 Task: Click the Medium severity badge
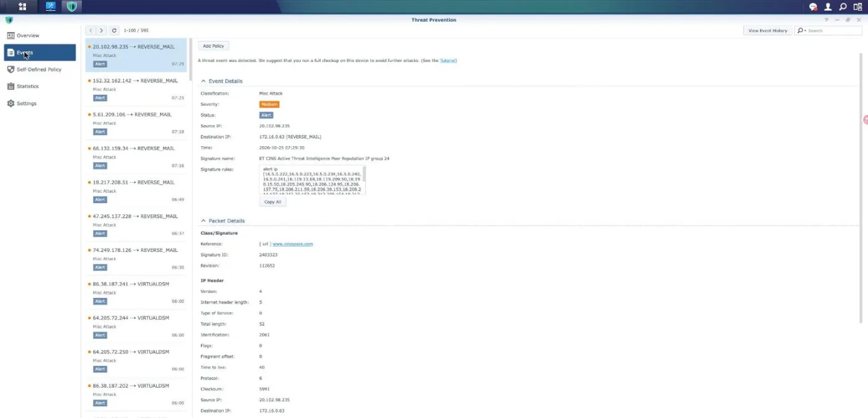click(x=269, y=105)
